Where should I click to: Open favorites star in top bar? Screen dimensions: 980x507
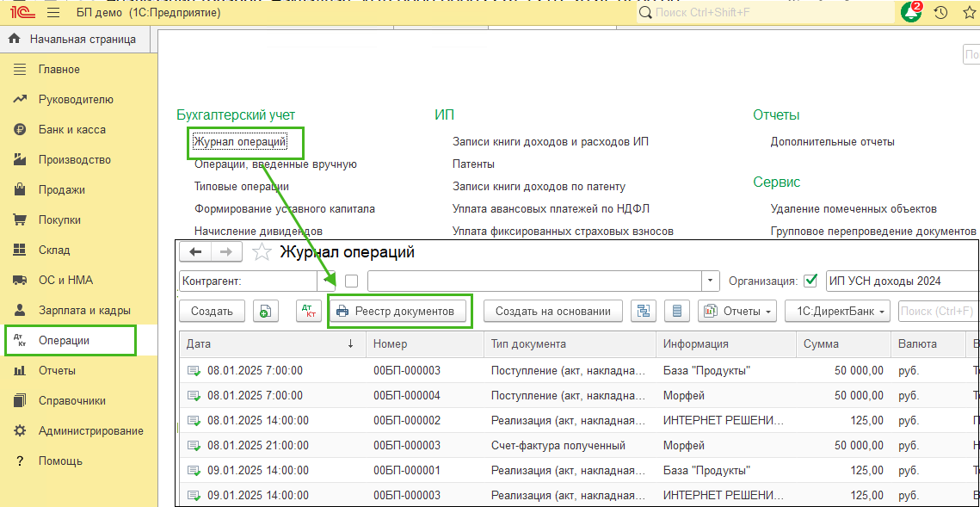[x=970, y=13]
